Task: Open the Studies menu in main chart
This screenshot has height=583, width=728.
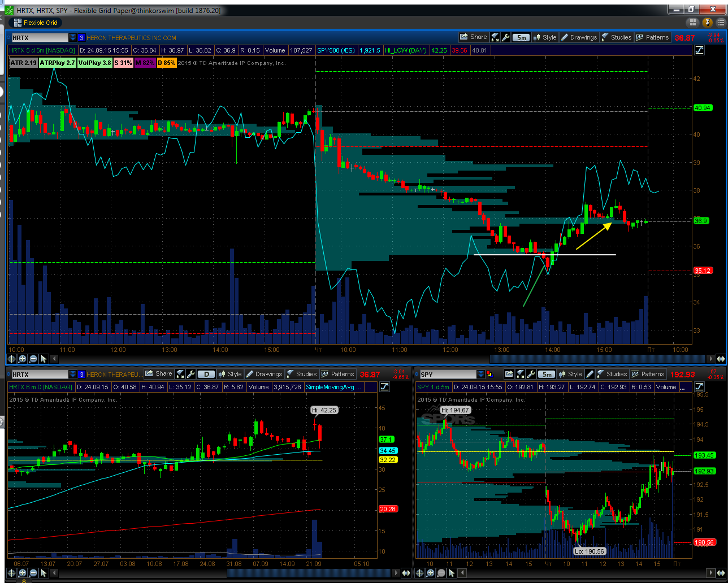Action: click(x=616, y=37)
